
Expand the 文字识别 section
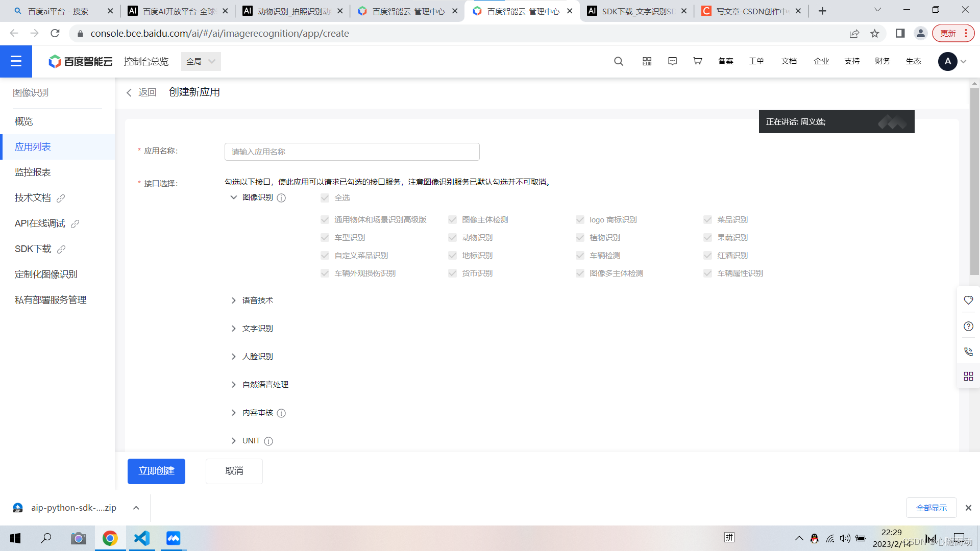pyautogui.click(x=233, y=329)
